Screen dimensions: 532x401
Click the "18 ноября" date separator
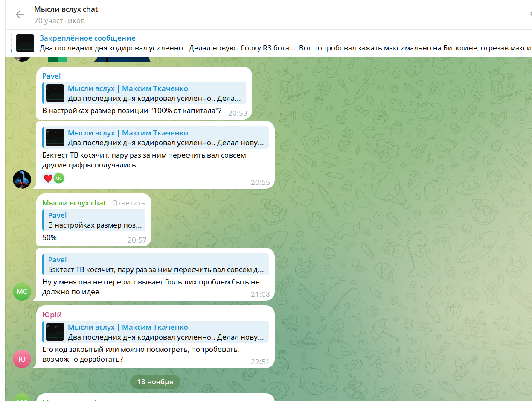pos(155,382)
